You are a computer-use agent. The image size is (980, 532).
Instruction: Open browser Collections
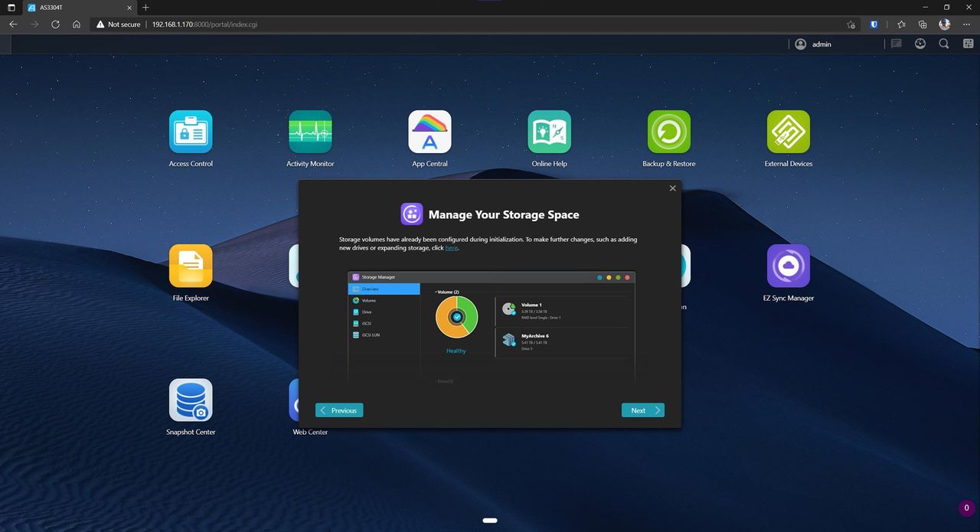(923, 24)
